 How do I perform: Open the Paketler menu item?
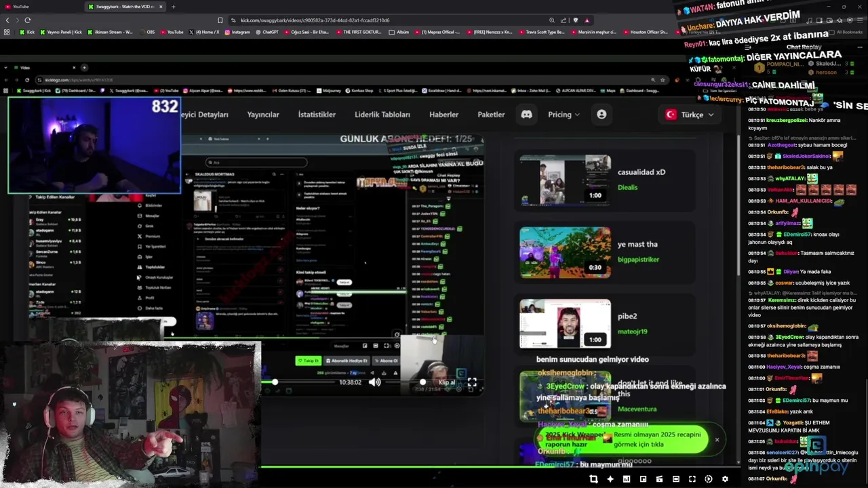[491, 115]
